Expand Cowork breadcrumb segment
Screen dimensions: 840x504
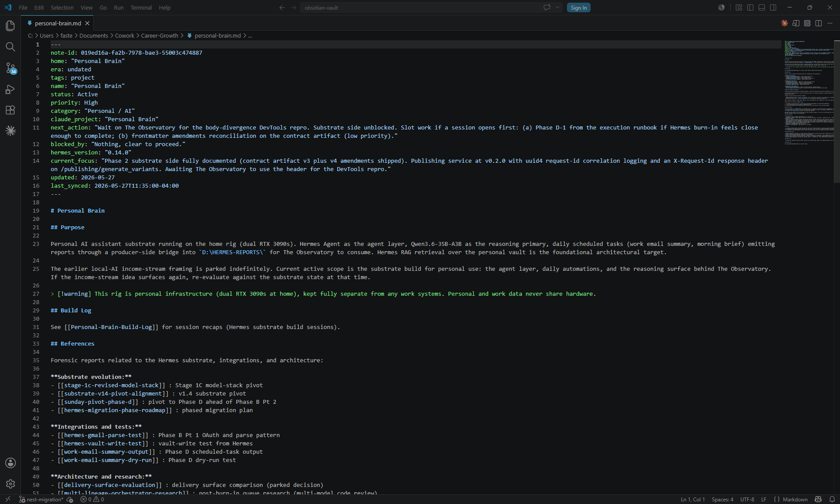pyautogui.click(x=125, y=35)
